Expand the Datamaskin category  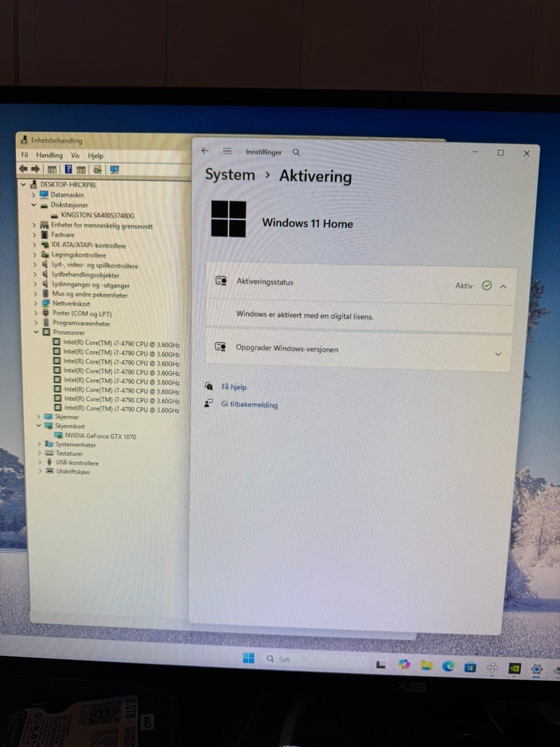(x=34, y=195)
